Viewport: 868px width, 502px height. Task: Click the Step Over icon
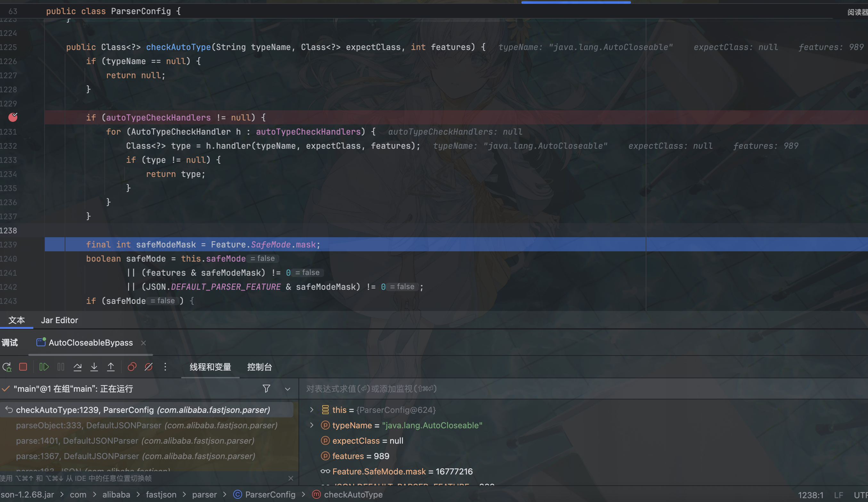point(78,367)
